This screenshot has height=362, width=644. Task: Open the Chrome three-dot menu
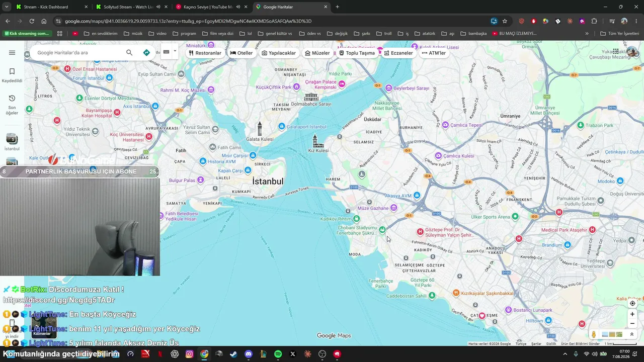[636, 21]
